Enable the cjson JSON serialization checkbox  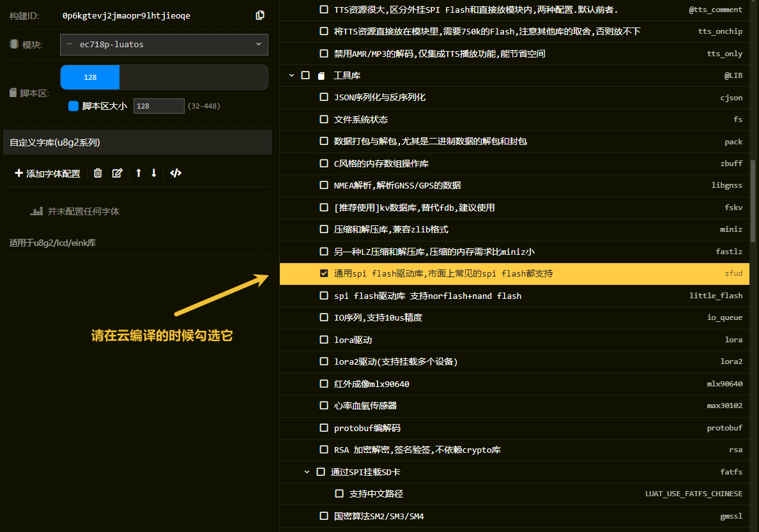324,97
